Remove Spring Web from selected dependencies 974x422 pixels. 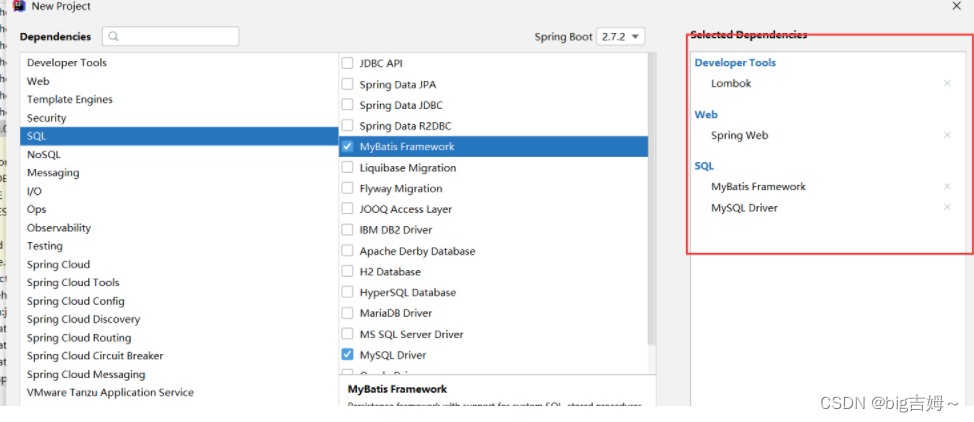pos(947,135)
